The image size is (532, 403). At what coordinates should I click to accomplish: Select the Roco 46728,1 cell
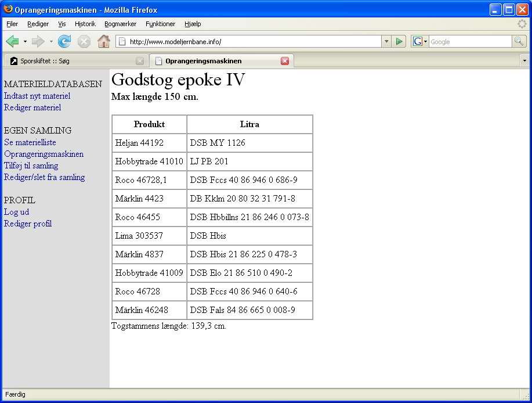pos(149,180)
